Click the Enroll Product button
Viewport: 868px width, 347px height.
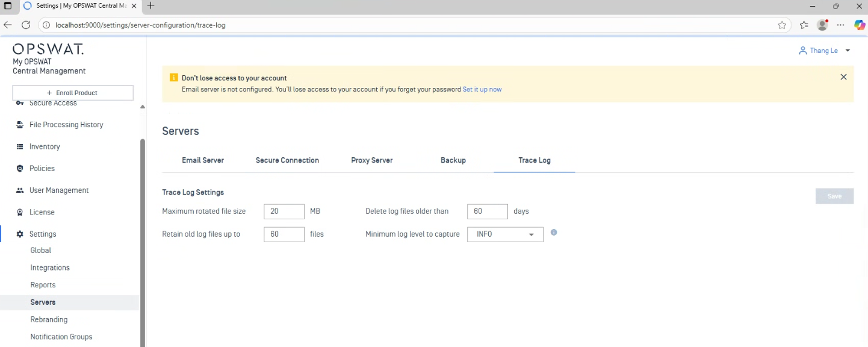[x=73, y=93]
